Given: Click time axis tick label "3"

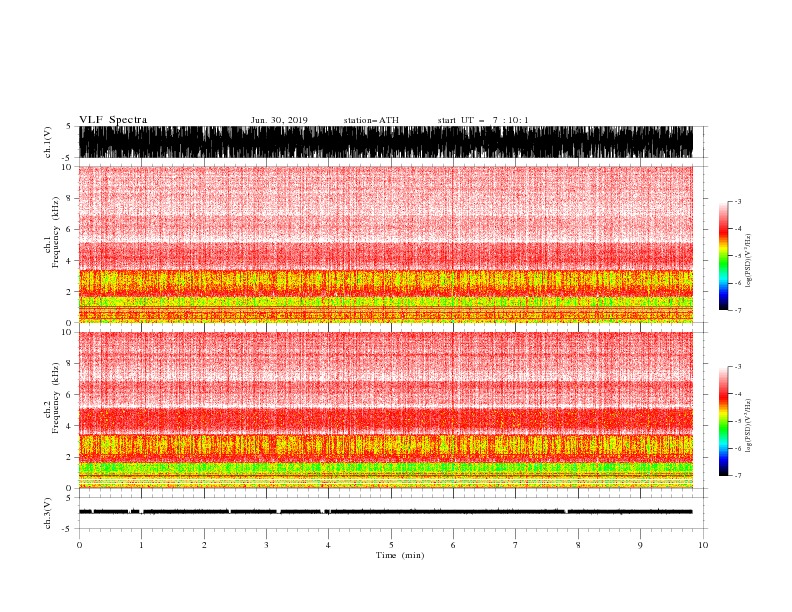Looking at the screenshot, I should [266, 545].
